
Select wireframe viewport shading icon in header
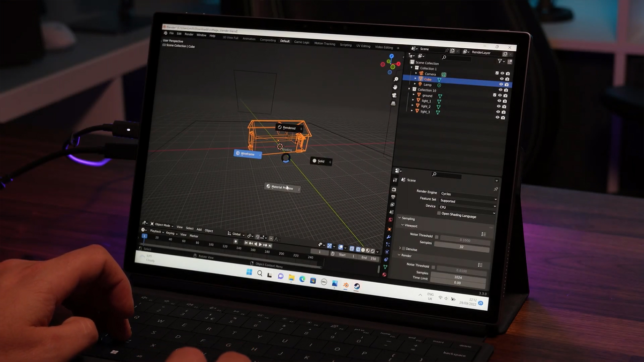point(358,249)
